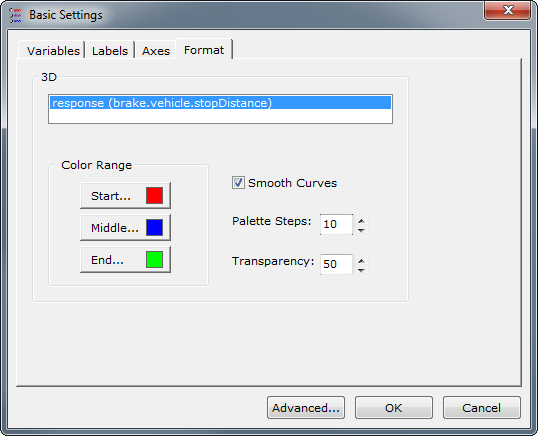Click the Palette Steps input field

coord(336,224)
